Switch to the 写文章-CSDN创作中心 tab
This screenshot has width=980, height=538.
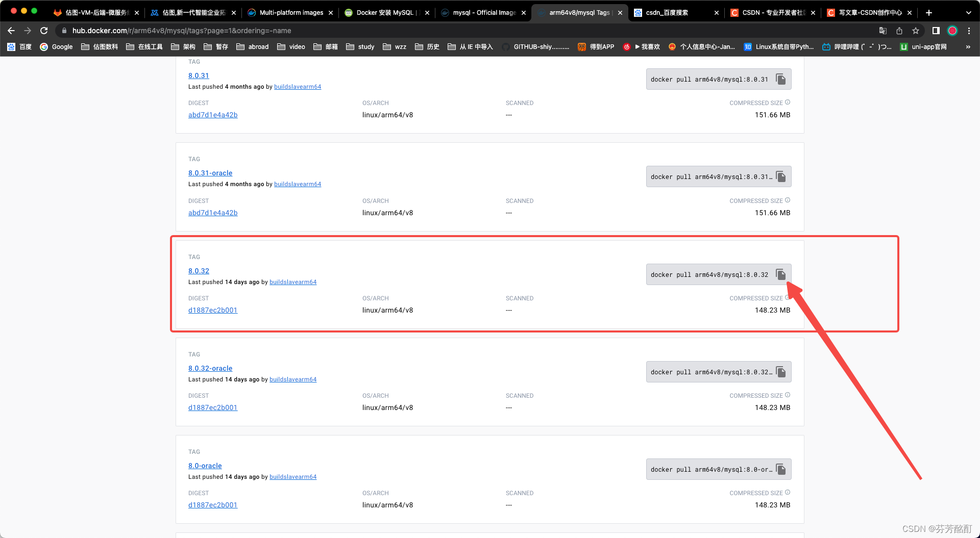tap(870, 13)
